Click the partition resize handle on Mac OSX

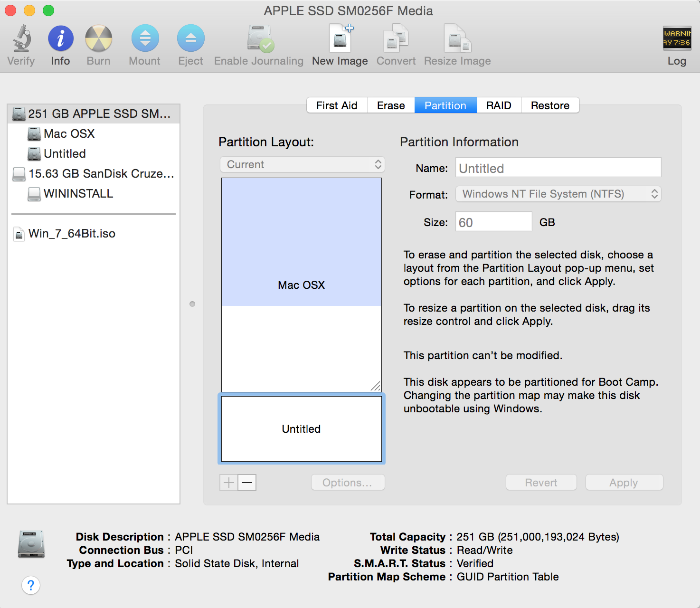(376, 386)
